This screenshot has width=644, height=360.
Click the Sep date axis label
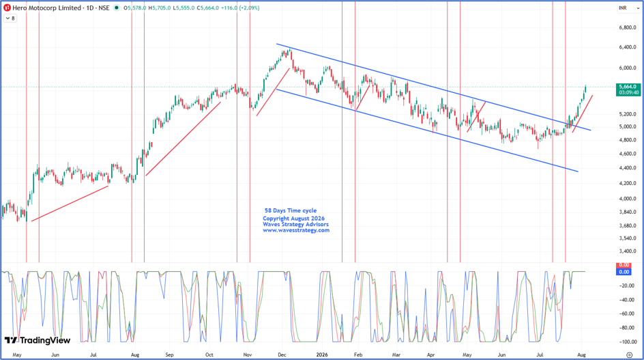coord(170,355)
